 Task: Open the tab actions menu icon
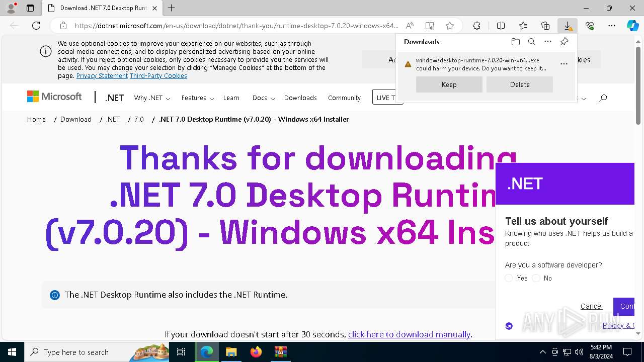[x=30, y=8]
